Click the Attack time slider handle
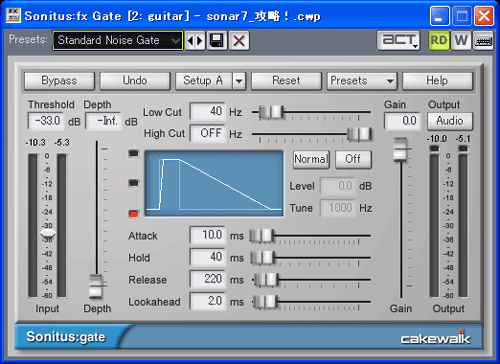500x364 pixels. pyautogui.click(x=262, y=236)
